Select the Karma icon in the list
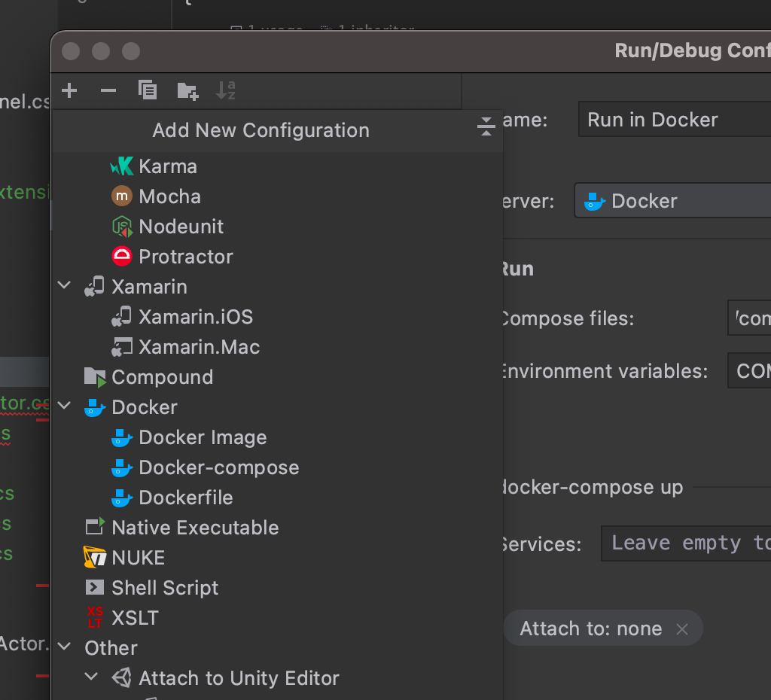The width and height of the screenshot is (771, 700). pos(121,166)
